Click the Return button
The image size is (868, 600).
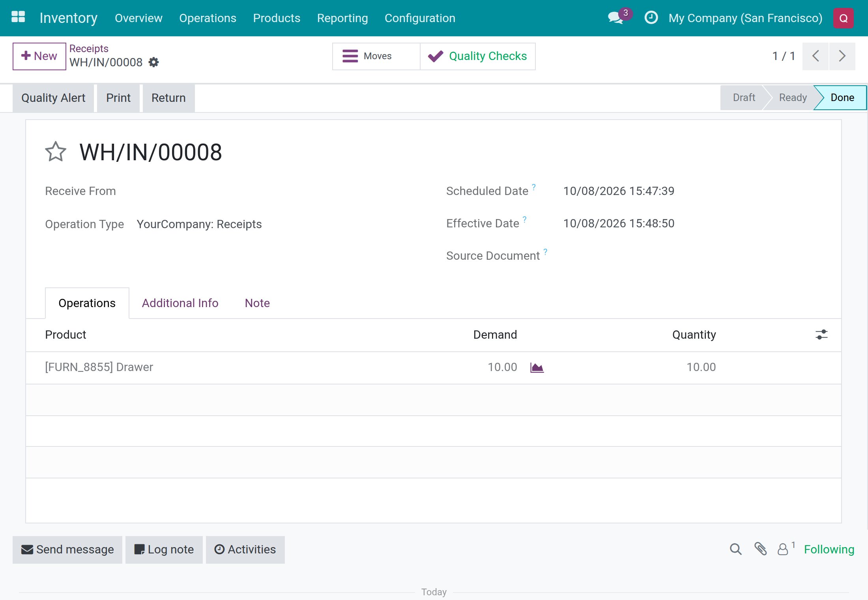(168, 98)
